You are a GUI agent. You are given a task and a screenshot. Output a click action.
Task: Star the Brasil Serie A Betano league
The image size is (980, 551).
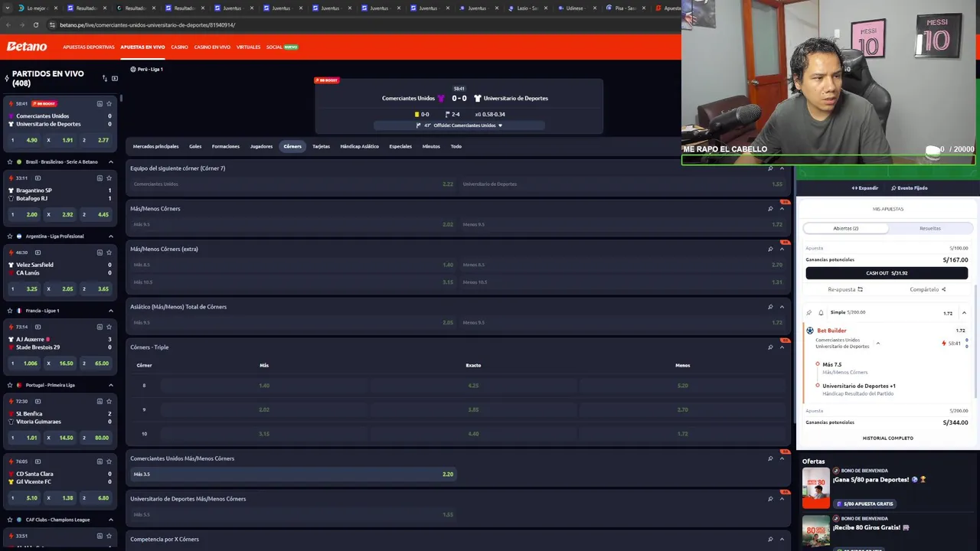(10, 162)
